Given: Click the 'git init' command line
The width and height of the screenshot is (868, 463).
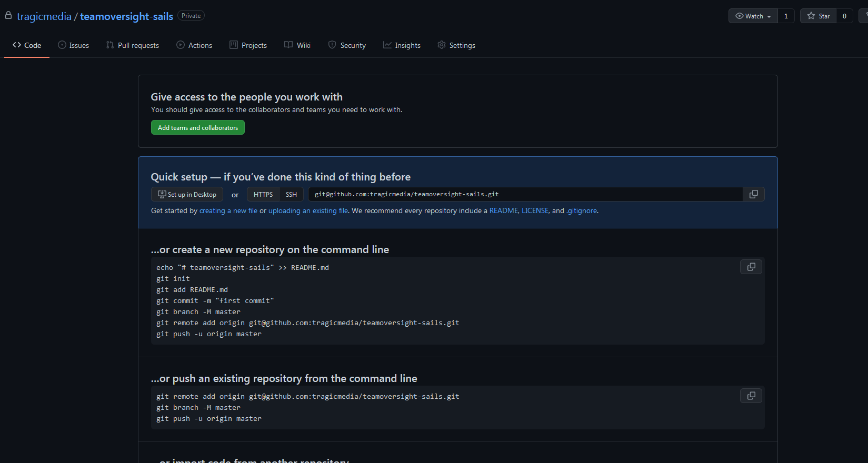Looking at the screenshot, I should click(x=173, y=278).
